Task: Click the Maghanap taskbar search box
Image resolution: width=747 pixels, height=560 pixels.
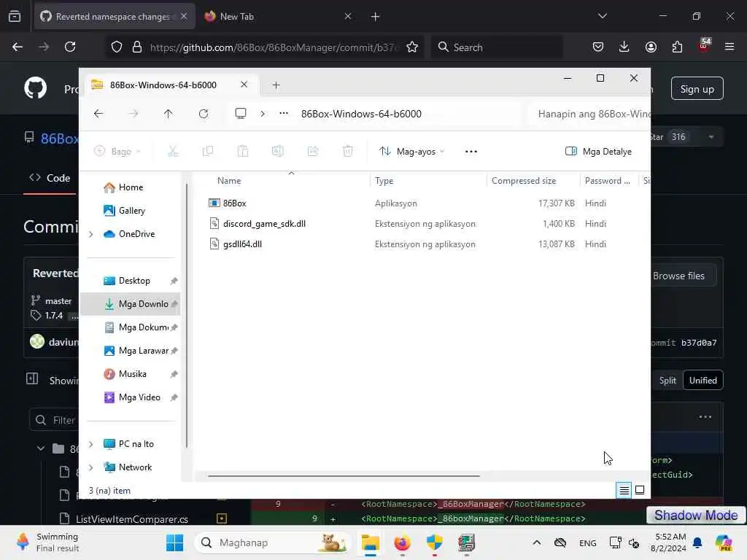Action: pyautogui.click(x=273, y=542)
